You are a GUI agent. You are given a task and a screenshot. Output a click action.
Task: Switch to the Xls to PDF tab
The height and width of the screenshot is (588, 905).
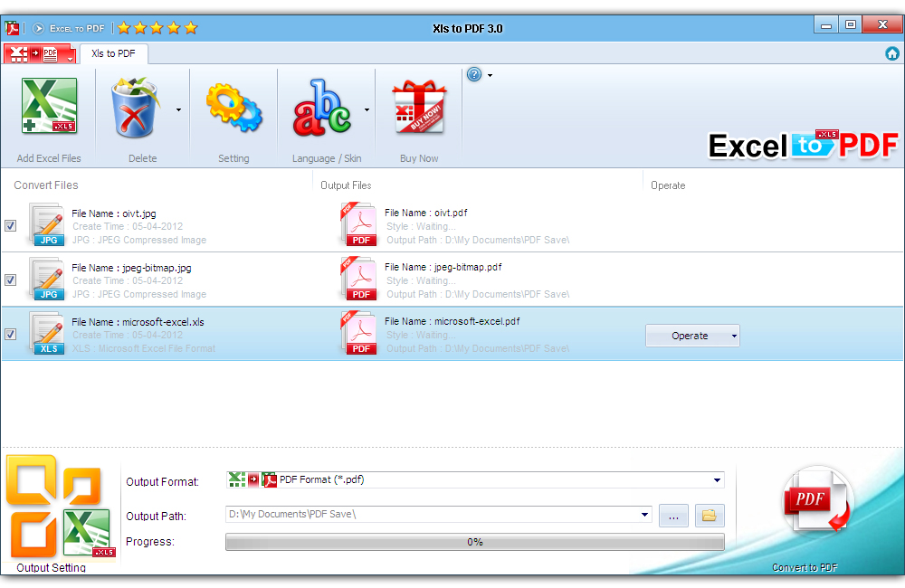[114, 53]
